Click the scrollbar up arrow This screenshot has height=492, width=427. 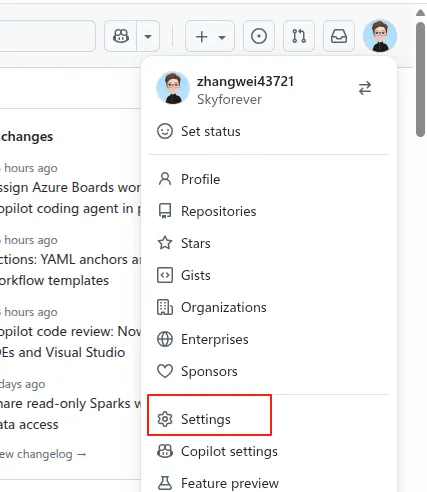point(421,13)
